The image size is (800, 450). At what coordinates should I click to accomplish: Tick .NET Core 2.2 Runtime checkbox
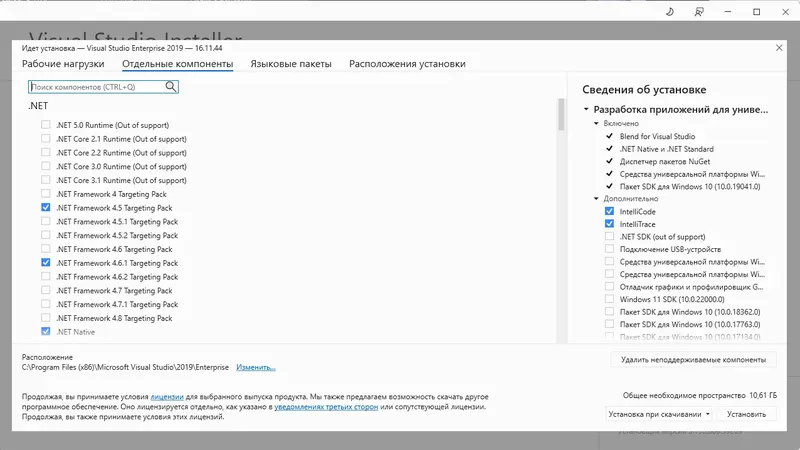click(46, 152)
